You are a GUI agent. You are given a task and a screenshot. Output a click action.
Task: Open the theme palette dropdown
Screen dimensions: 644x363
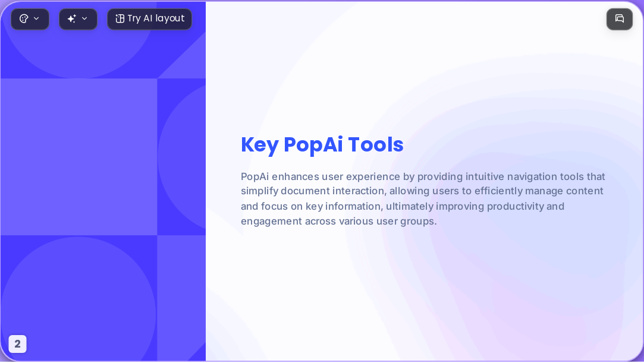coord(30,19)
